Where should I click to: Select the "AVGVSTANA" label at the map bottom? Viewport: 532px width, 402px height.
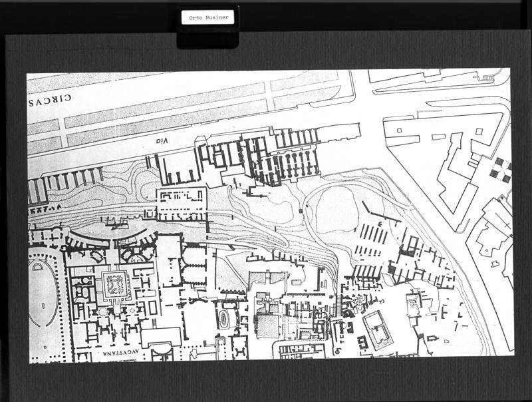[x=121, y=353]
